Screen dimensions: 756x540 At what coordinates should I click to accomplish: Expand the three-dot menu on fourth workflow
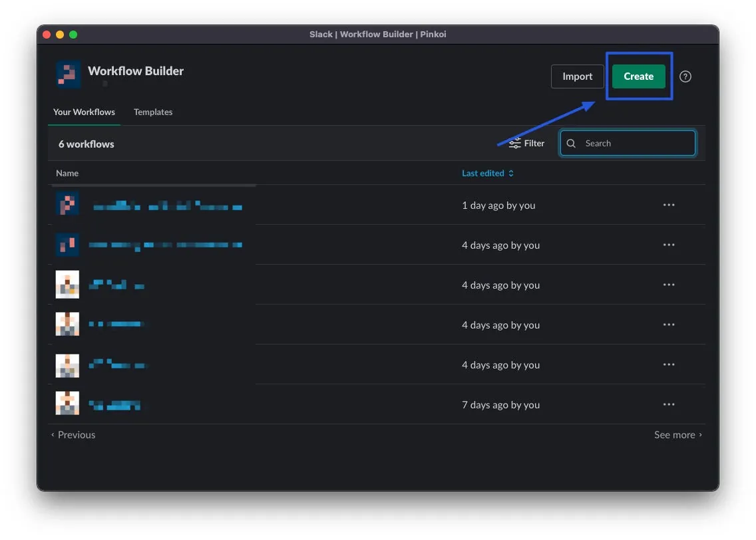point(669,325)
